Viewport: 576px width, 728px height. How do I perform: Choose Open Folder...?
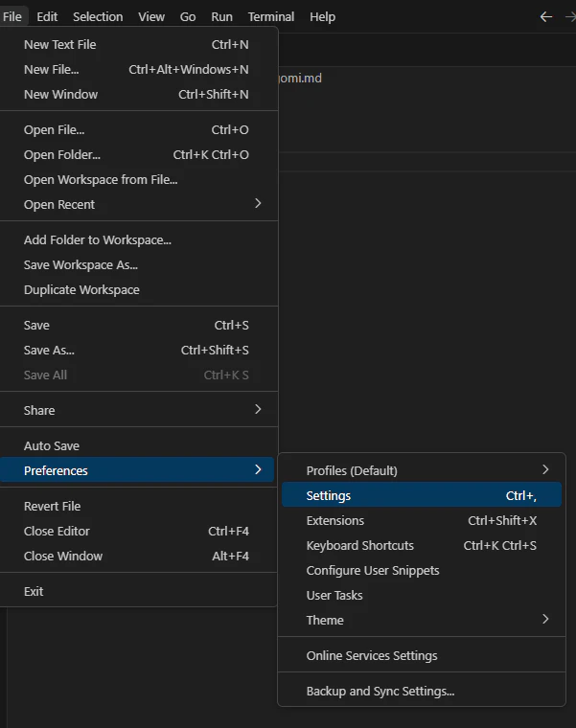click(x=139, y=154)
